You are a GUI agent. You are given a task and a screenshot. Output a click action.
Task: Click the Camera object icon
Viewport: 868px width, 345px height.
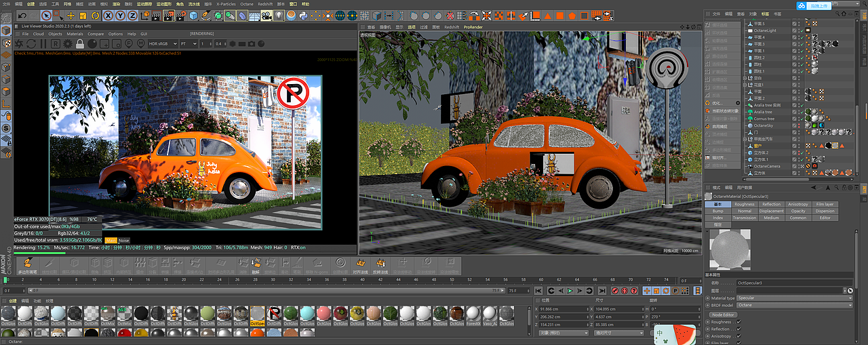coord(267,15)
